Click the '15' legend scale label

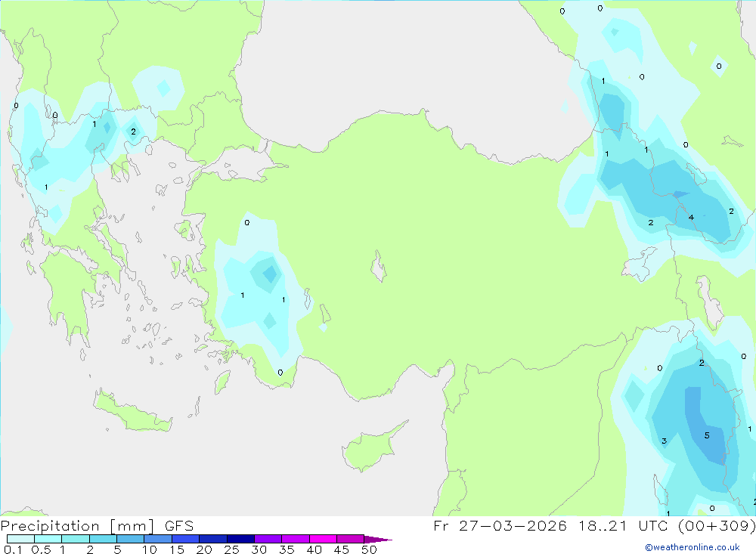pos(176,549)
